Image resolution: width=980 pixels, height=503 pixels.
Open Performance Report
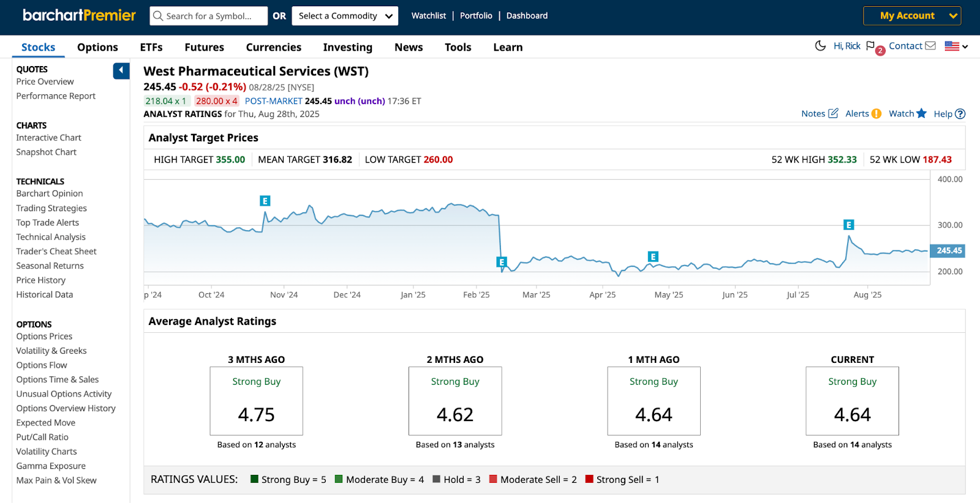[56, 96]
